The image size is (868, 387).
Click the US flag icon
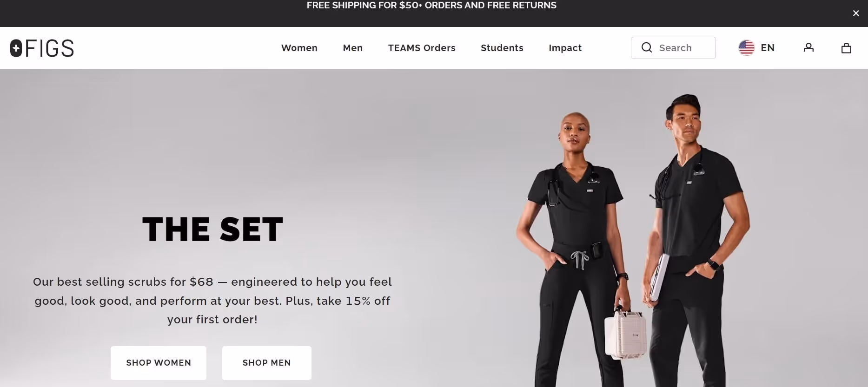coord(746,47)
